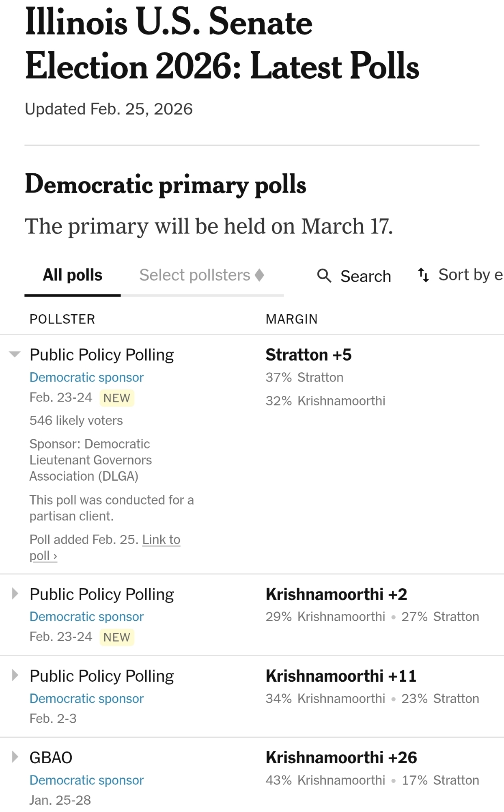504x812 pixels.
Task: Click the POLLSTER column header
Action: coord(62,319)
